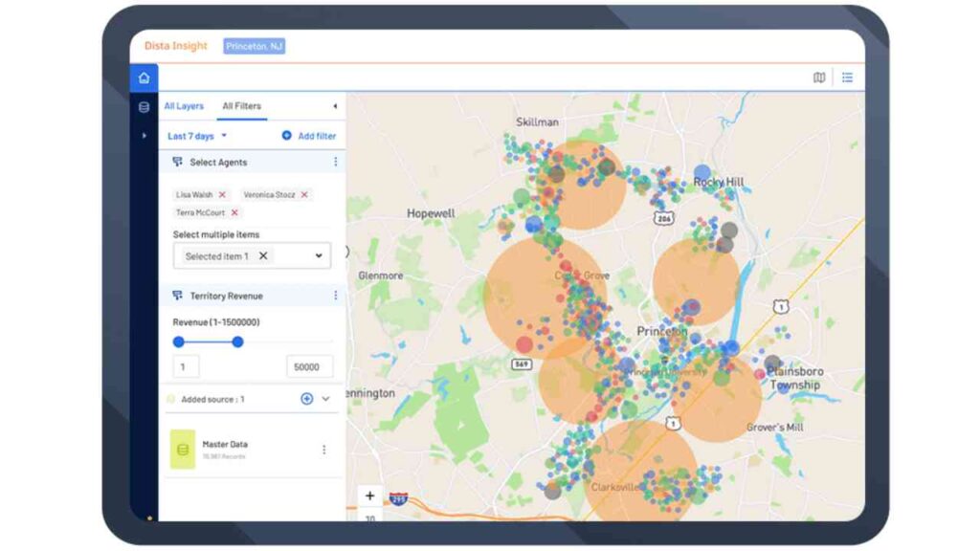
Task: Switch to the All Layers tab
Action: click(x=184, y=105)
